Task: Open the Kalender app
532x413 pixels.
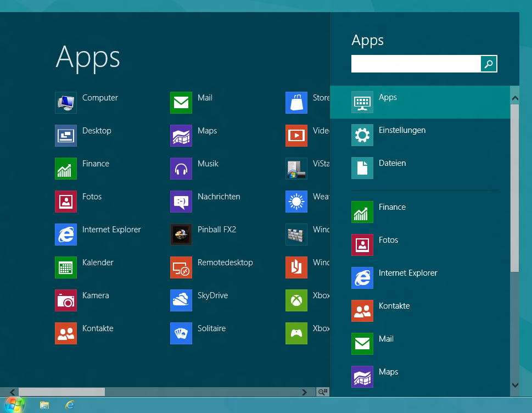Action: pos(84,267)
